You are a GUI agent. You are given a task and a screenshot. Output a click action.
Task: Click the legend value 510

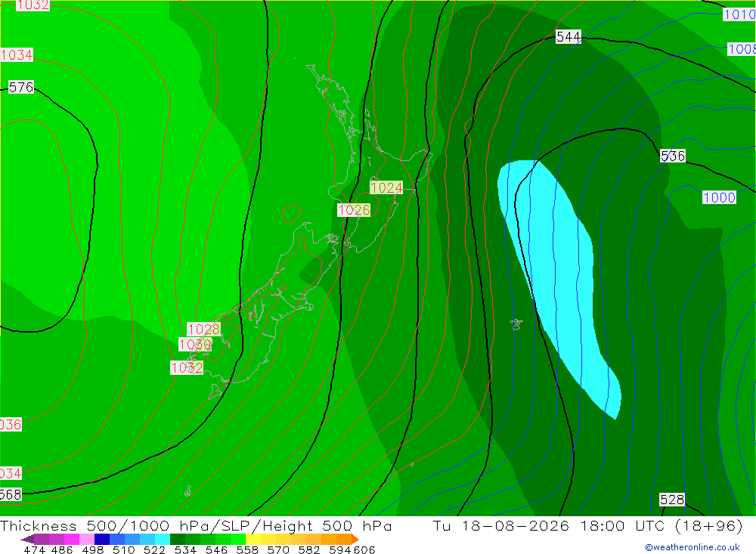point(123,549)
